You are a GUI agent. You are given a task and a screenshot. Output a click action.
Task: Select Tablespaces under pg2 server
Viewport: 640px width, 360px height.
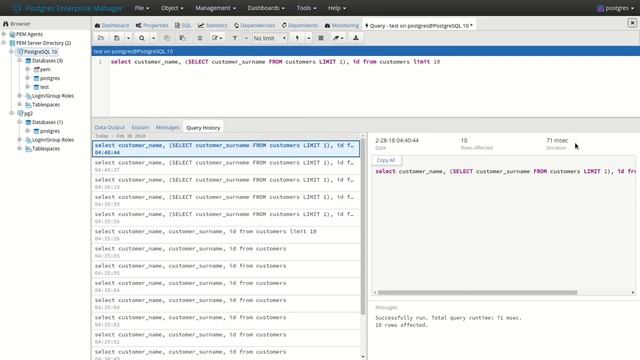[x=46, y=149]
